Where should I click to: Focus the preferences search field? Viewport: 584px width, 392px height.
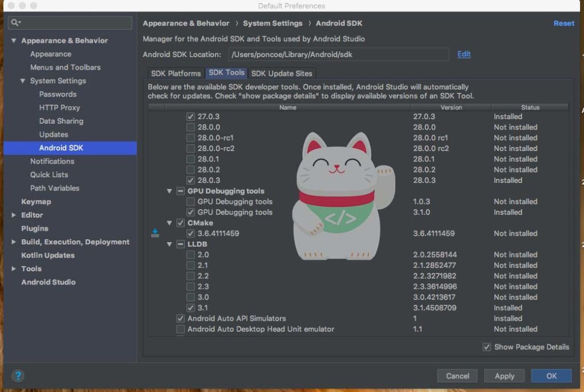pos(70,23)
